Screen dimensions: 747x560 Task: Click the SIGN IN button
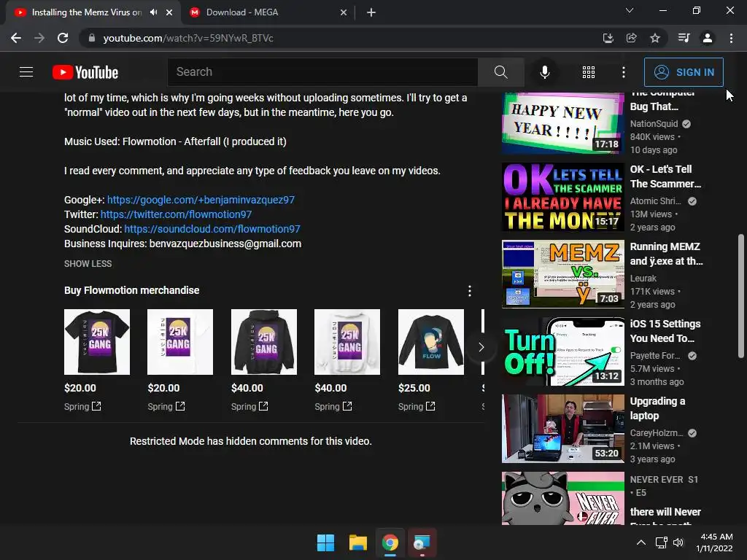[x=684, y=72]
